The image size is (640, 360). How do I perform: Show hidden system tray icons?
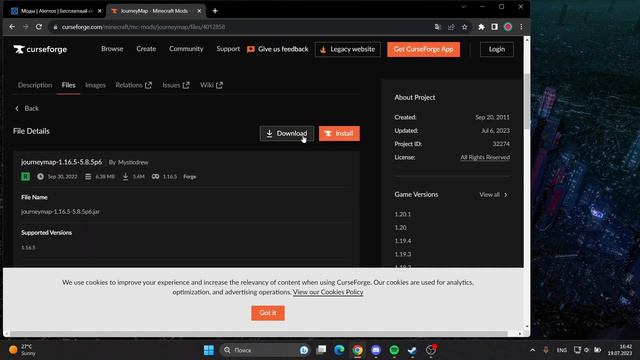point(532,350)
